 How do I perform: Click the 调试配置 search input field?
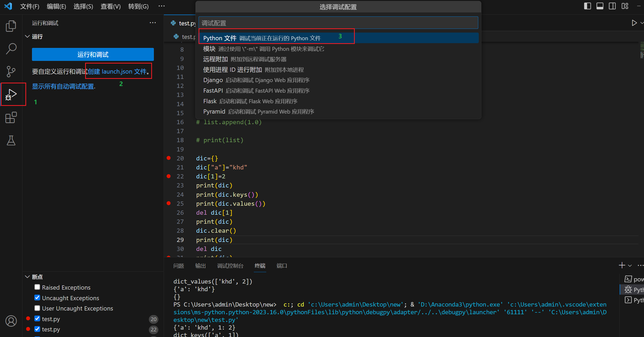point(338,23)
